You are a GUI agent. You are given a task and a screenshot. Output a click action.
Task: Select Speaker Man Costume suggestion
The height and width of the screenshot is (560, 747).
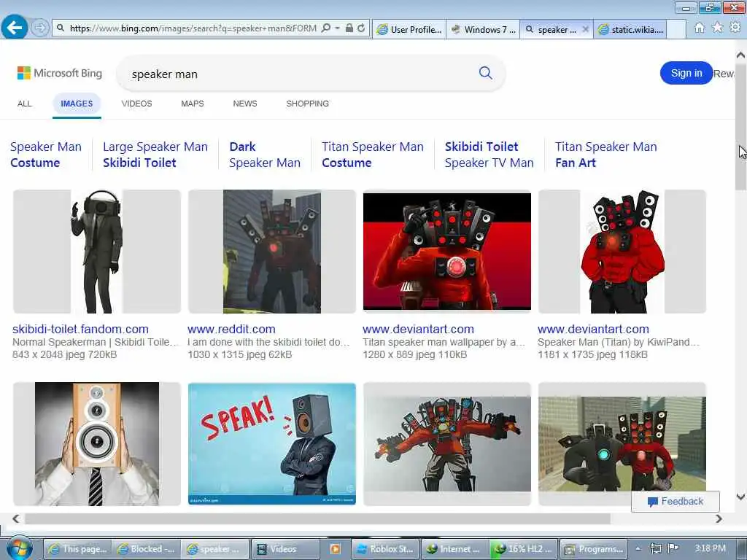coord(46,155)
